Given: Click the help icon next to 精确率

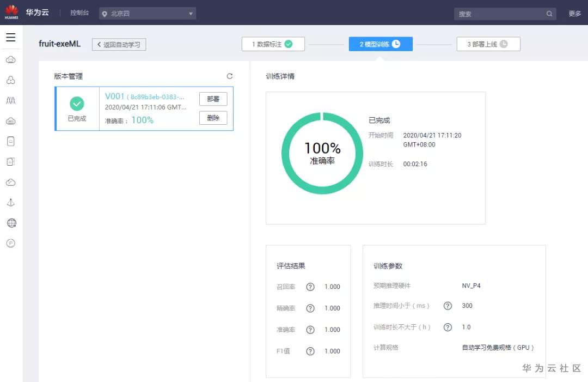Looking at the screenshot, I should [310, 308].
